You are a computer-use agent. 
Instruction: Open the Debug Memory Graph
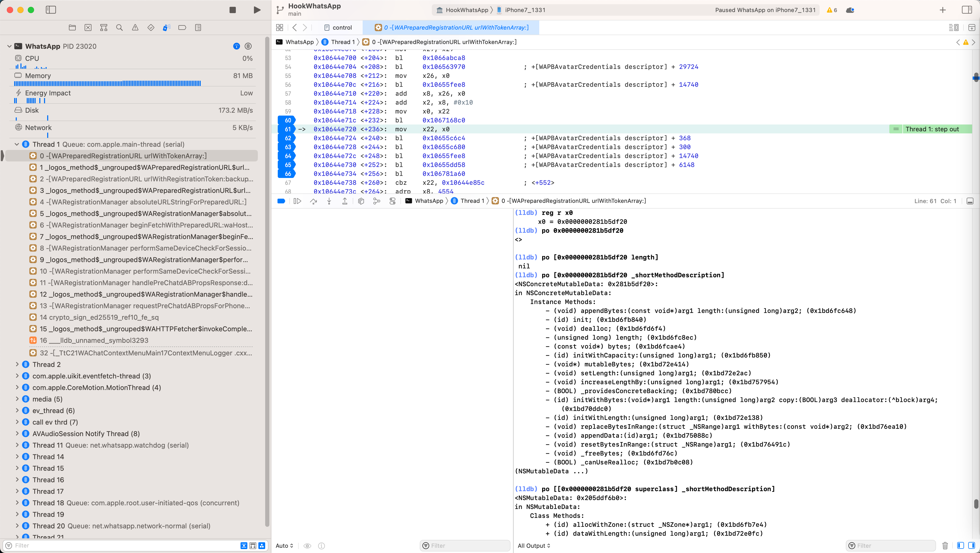point(377,201)
